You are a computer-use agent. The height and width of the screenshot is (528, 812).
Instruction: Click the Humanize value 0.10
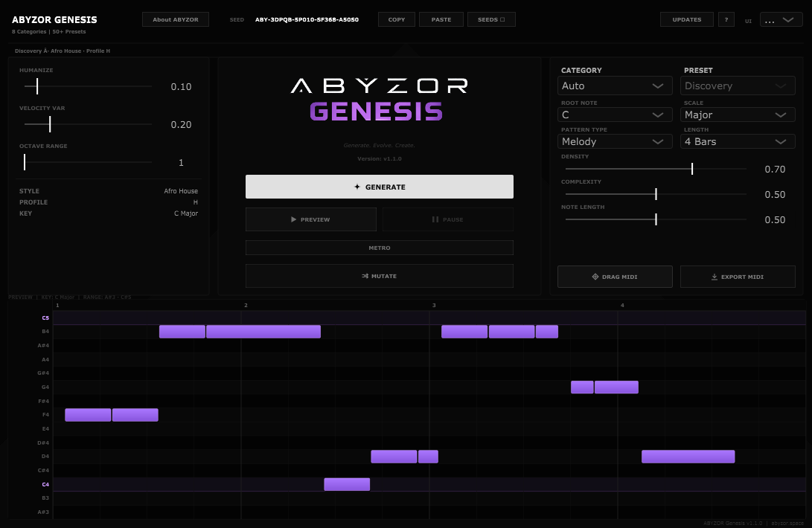[x=182, y=87]
